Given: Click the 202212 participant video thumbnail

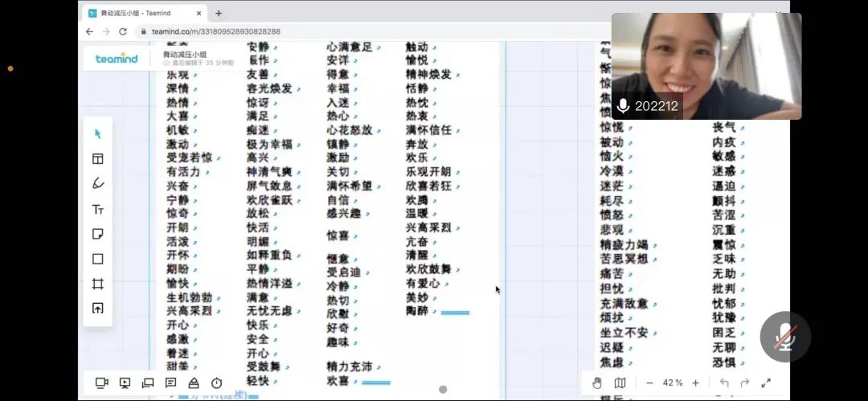Looking at the screenshot, I should [x=706, y=66].
